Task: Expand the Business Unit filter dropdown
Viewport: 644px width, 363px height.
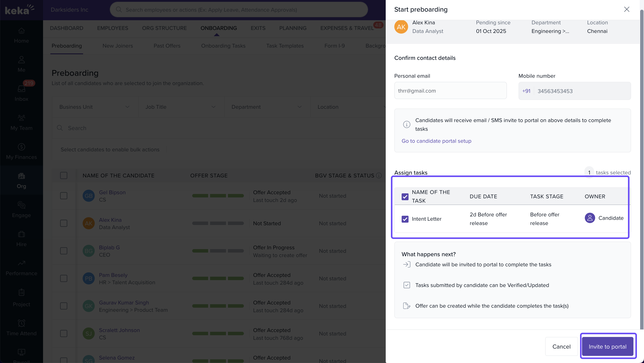Action: point(95,107)
